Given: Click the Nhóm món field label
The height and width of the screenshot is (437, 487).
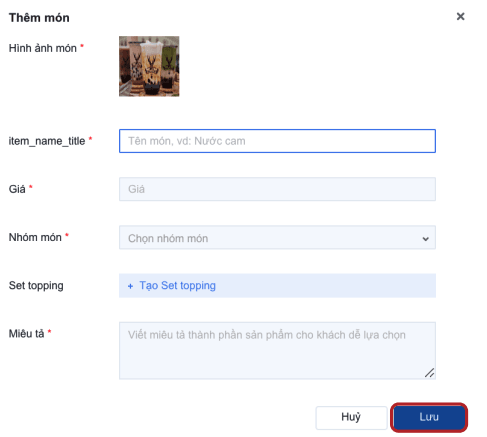Looking at the screenshot, I should (x=35, y=237).
